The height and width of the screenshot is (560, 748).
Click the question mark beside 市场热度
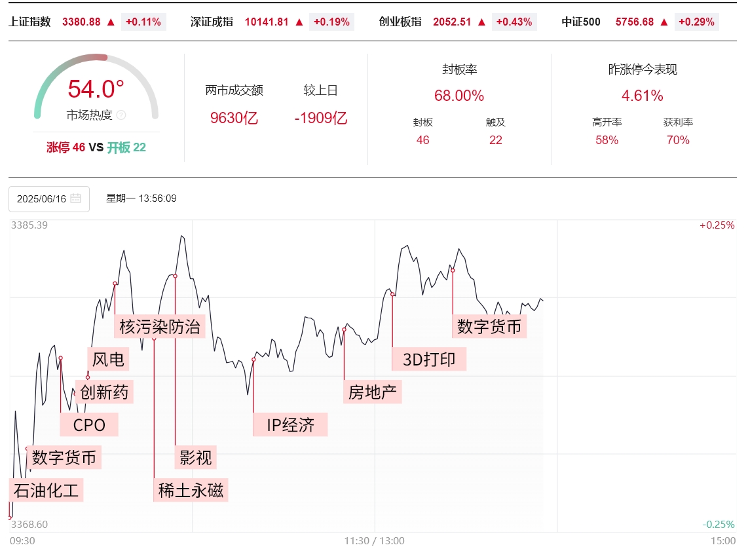tap(121, 115)
